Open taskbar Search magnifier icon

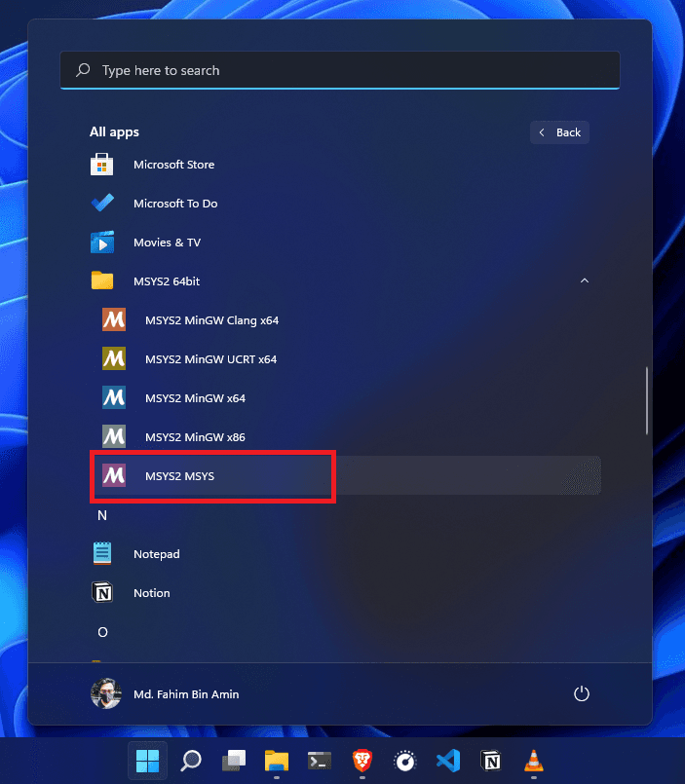pyautogui.click(x=191, y=761)
